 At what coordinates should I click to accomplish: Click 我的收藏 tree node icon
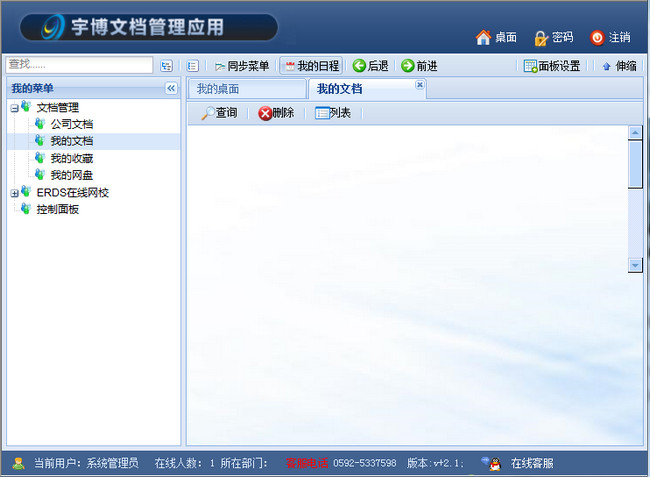click(40, 157)
